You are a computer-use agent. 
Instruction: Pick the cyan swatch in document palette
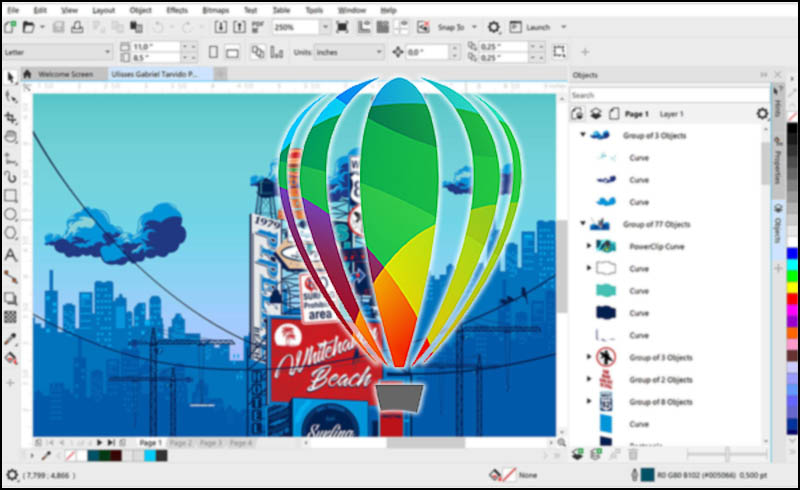point(149,456)
